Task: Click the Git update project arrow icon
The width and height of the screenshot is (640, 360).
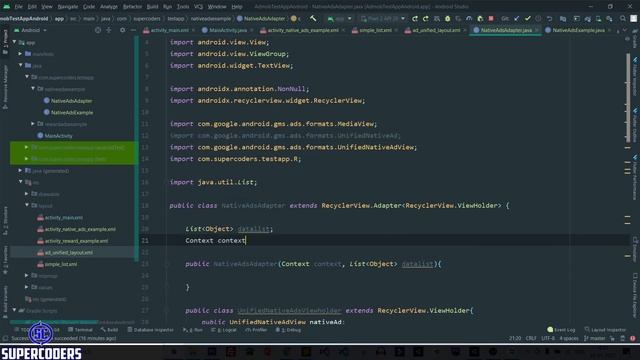Action: 517,18
